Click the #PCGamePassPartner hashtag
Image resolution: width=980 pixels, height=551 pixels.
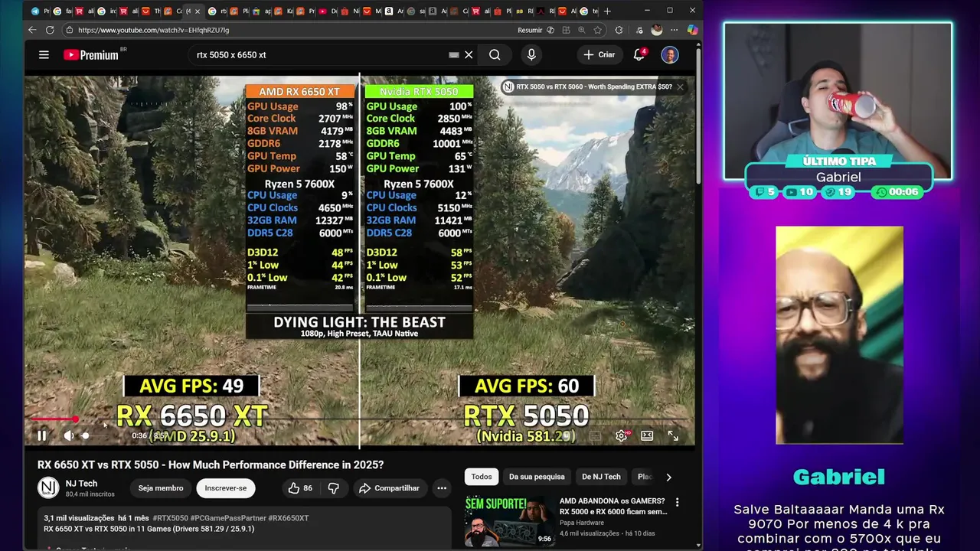[227, 518]
